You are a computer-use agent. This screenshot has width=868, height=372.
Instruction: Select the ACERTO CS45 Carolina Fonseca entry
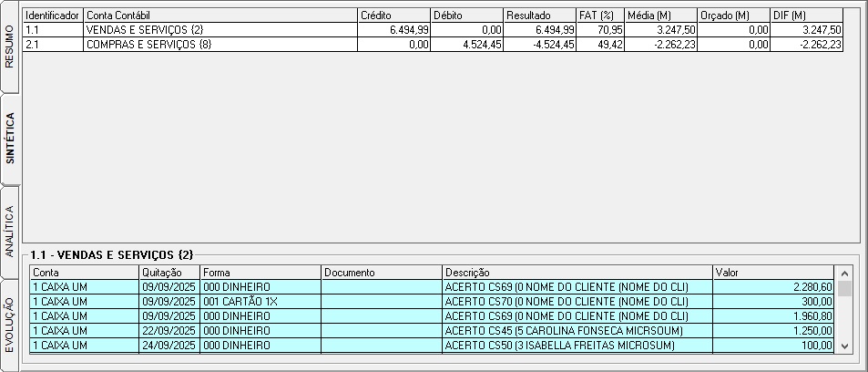pos(577,330)
